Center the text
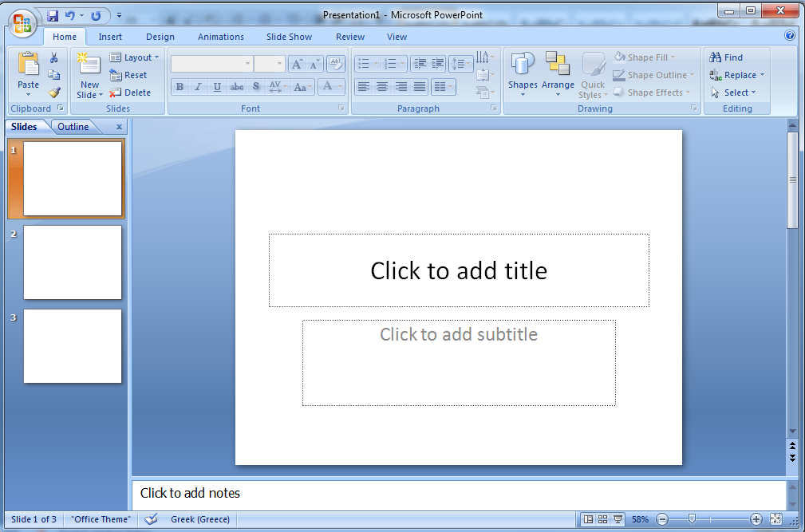Screen dimensions: 805x532 (381, 87)
